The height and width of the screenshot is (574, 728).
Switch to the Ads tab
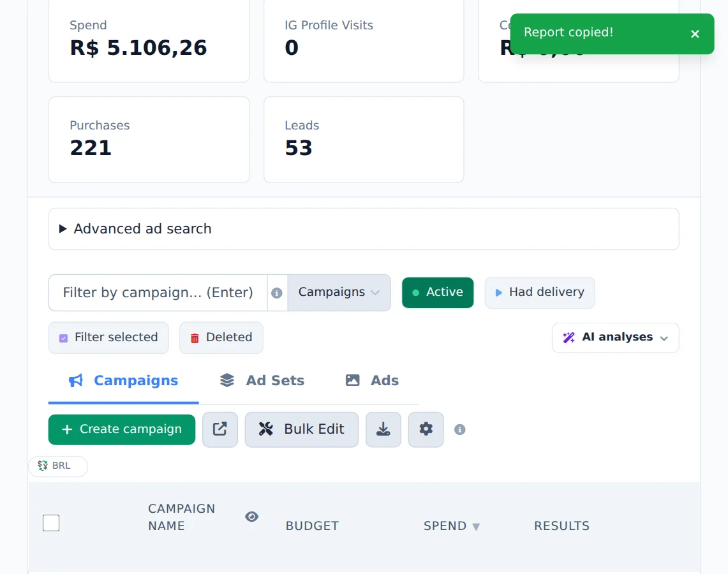pos(372,381)
